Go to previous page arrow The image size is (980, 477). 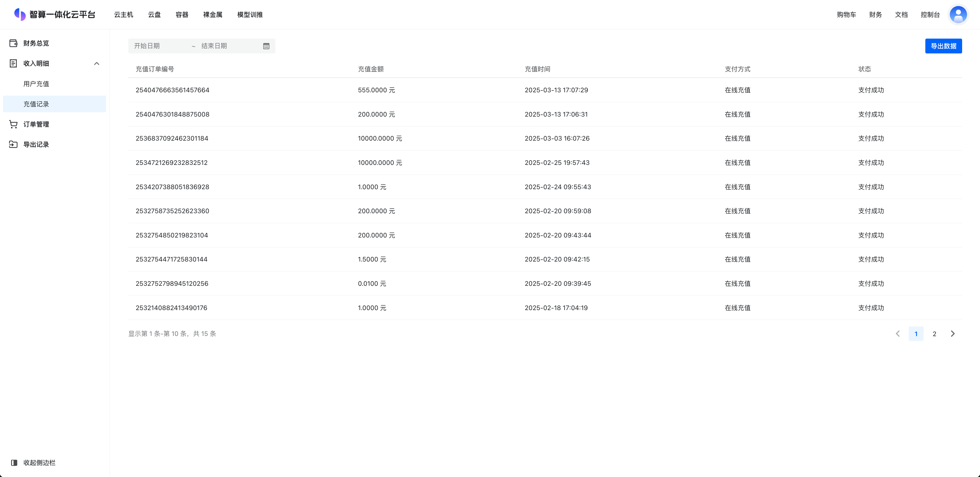click(898, 334)
